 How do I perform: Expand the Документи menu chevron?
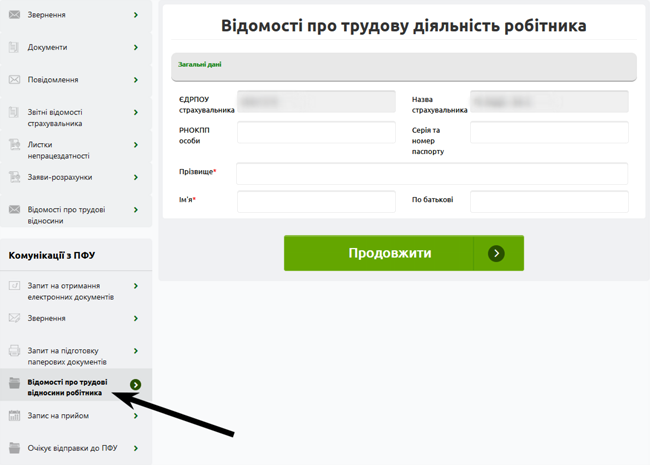(x=136, y=47)
